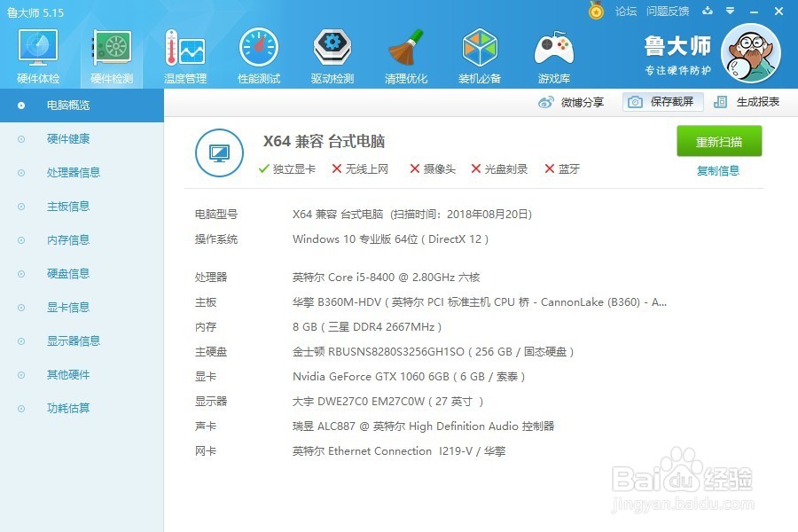Open the title bar dropdown arrow menu

(729, 12)
